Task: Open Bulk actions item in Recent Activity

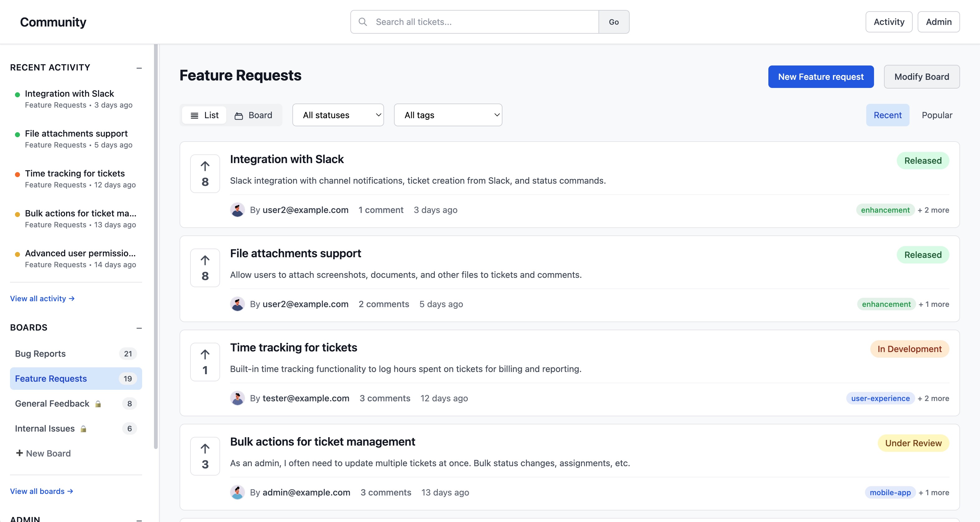Action: coord(76,218)
